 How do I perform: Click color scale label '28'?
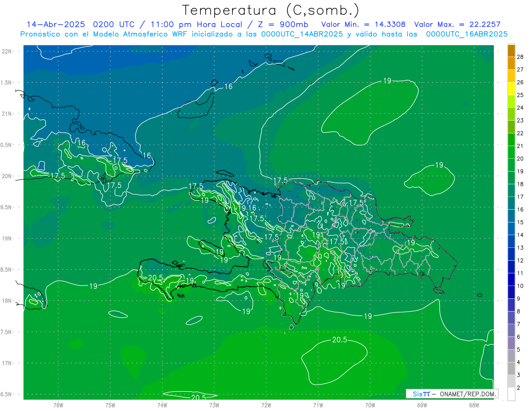pyautogui.click(x=520, y=57)
